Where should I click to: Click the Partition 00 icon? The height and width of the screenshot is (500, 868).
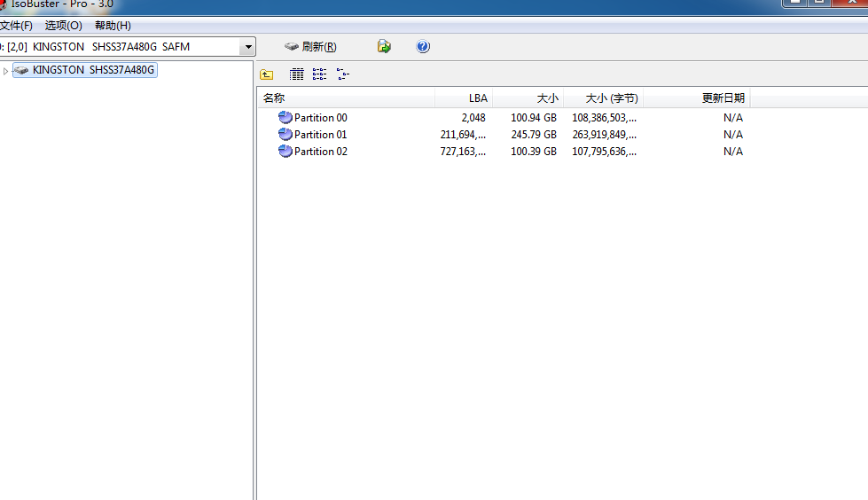[x=285, y=117]
